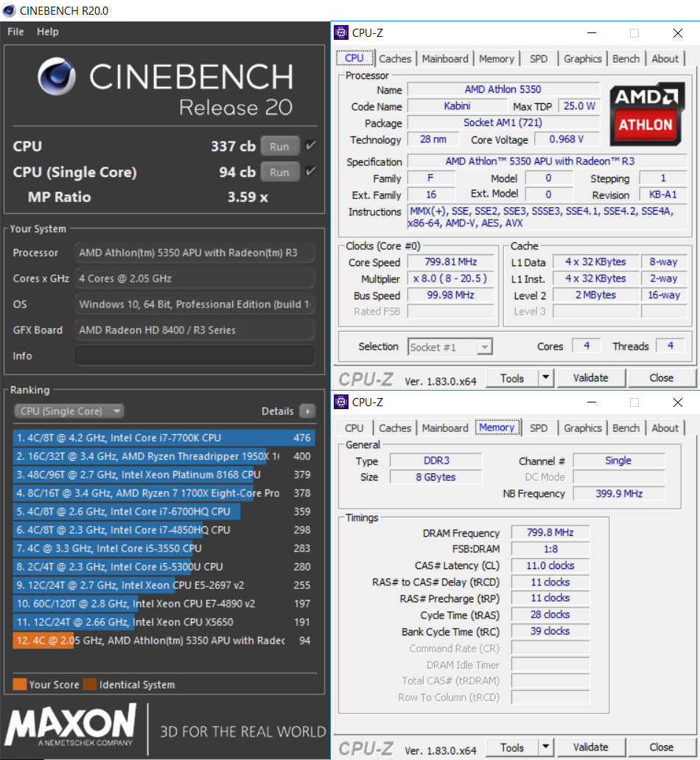The width and height of the screenshot is (700, 760).
Task: Toggle checkbox next to CPU Single Core test
Action: tap(310, 171)
